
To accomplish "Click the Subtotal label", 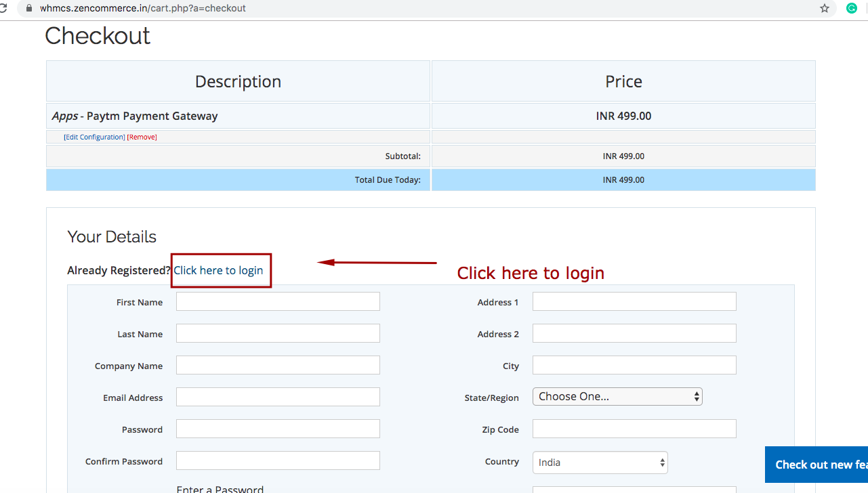I will pyautogui.click(x=403, y=156).
